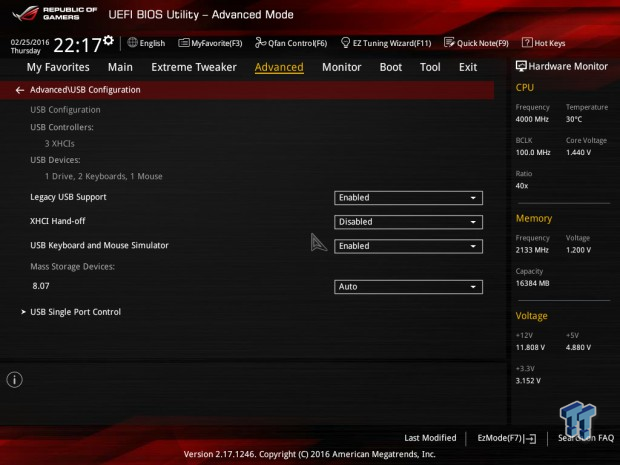Click the Advanced\USB Configuration breadcrumb text
620x465 pixels.
click(x=85, y=90)
